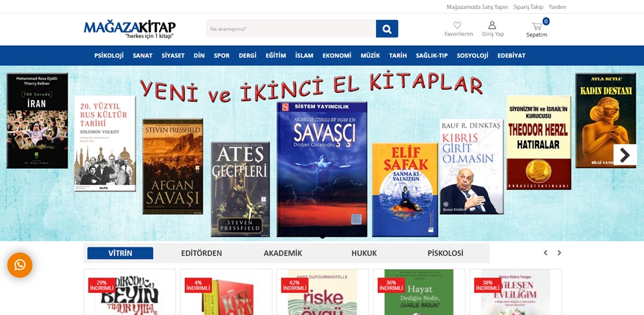644x315 pixels.
Task: Click Mağazamızda Satış Yapın link
Action: pyautogui.click(x=477, y=7)
